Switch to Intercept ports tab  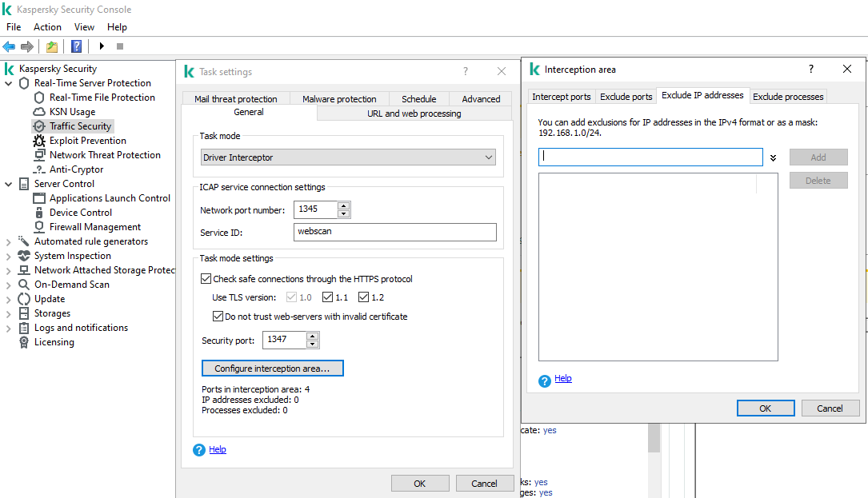562,96
